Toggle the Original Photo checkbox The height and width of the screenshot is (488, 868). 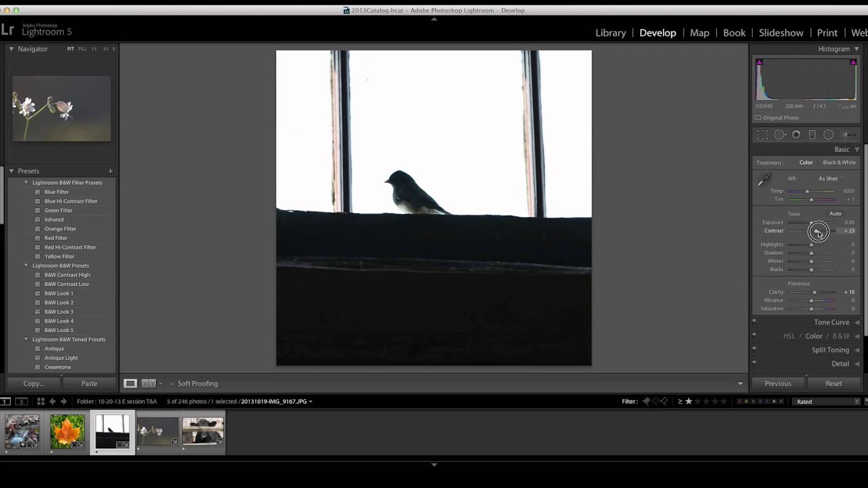[x=758, y=118]
